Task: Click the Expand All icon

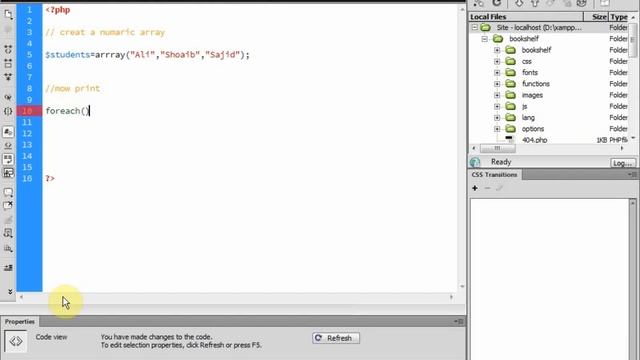Action: [8, 77]
